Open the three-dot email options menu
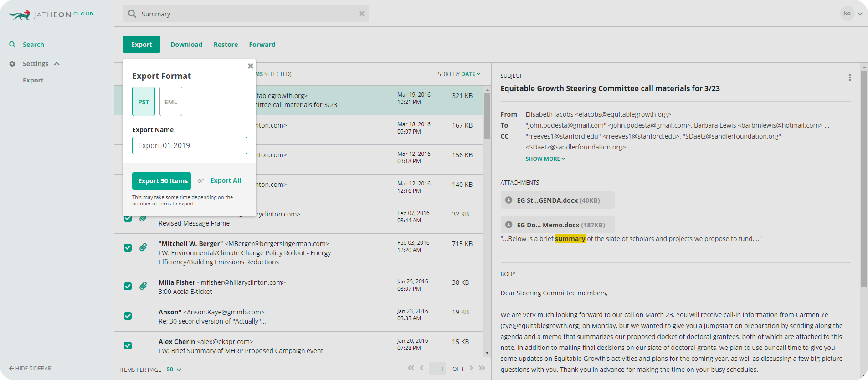Image resolution: width=868 pixels, height=380 pixels. coord(849,77)
